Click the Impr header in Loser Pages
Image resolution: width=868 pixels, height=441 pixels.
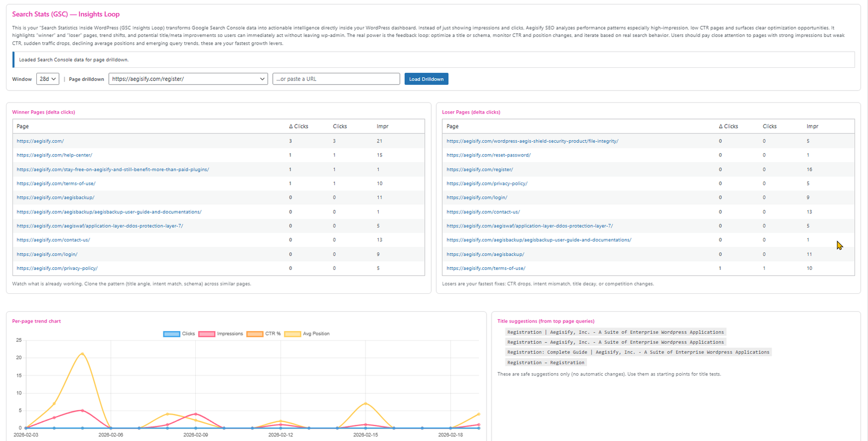coord(812,127)
